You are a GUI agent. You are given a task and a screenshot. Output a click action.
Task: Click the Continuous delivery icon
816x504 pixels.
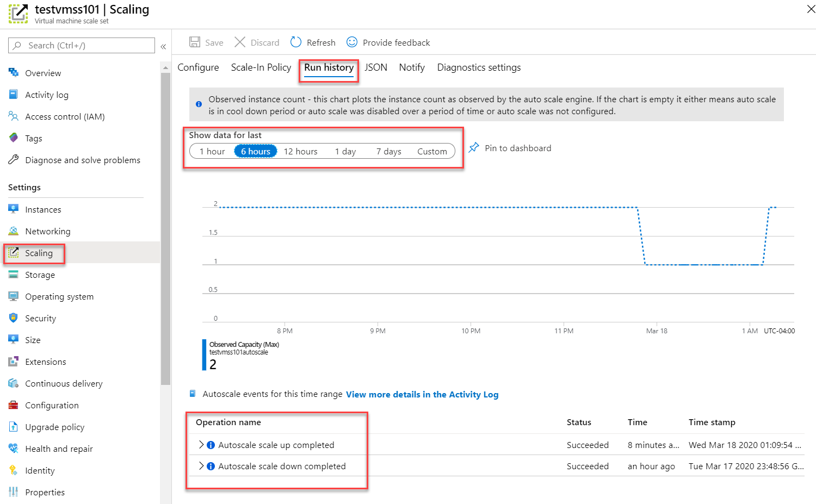point(14,383)
